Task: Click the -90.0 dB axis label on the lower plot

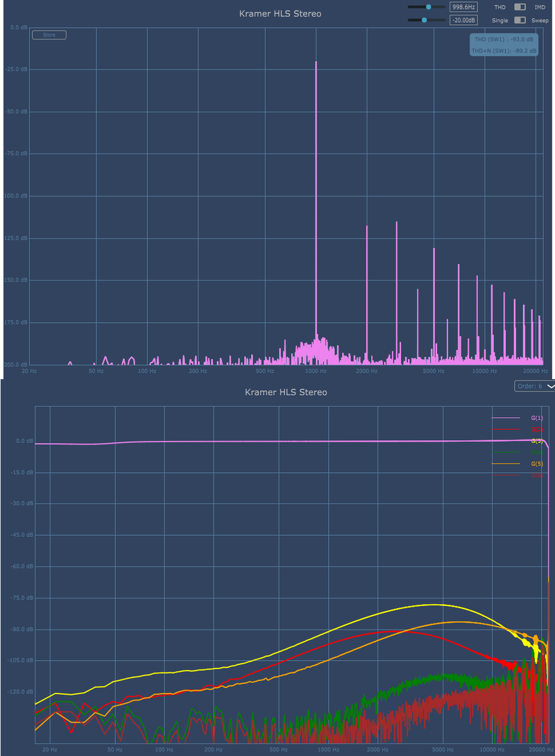Action: [22, 629]
